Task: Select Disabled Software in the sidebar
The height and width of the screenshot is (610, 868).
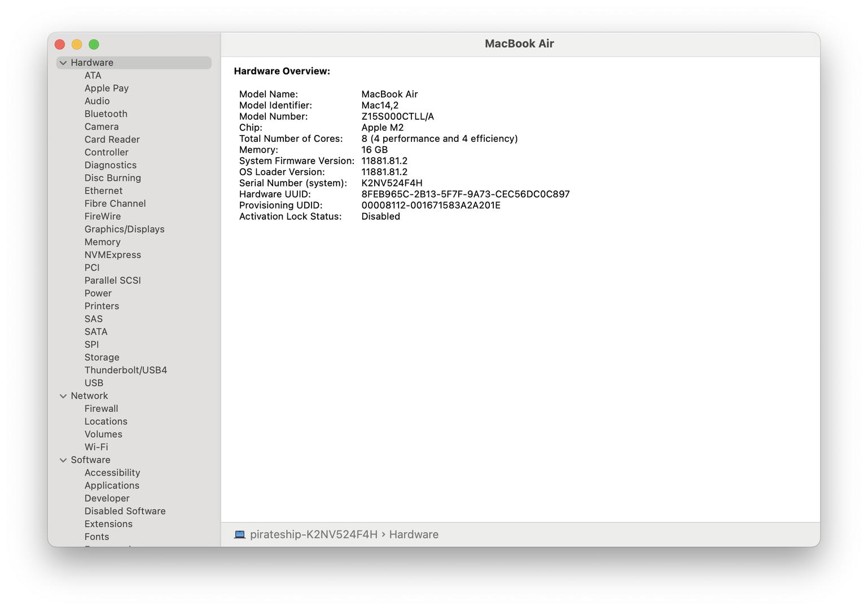Action: pos(125,511)
